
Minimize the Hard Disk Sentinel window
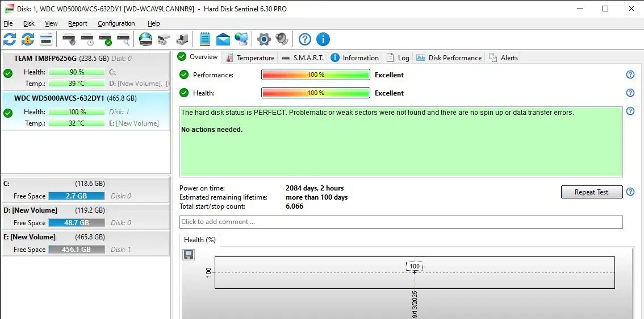click(579, 9)
